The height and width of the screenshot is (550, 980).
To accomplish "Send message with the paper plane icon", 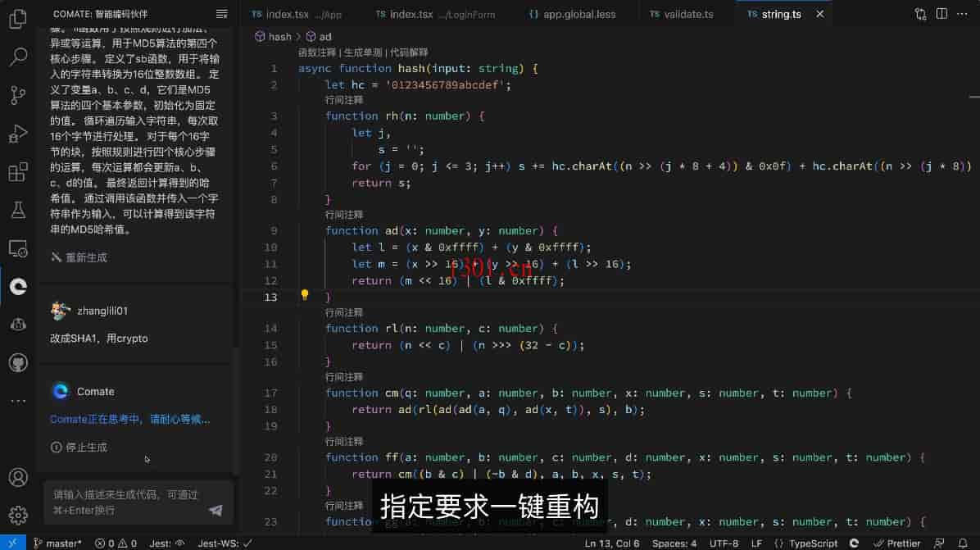I will [x=216, y=510].
